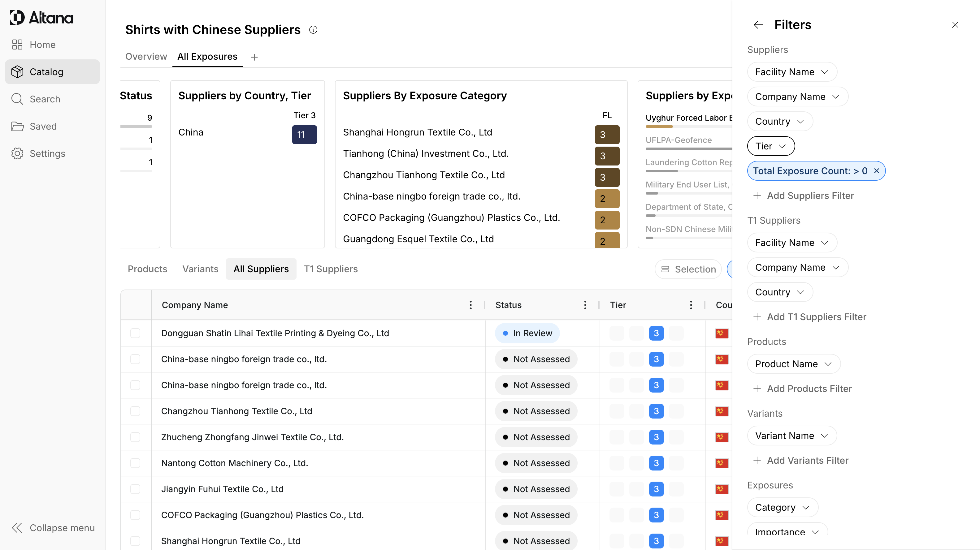Expand the Category exposures dropdown

coord(782,507)
